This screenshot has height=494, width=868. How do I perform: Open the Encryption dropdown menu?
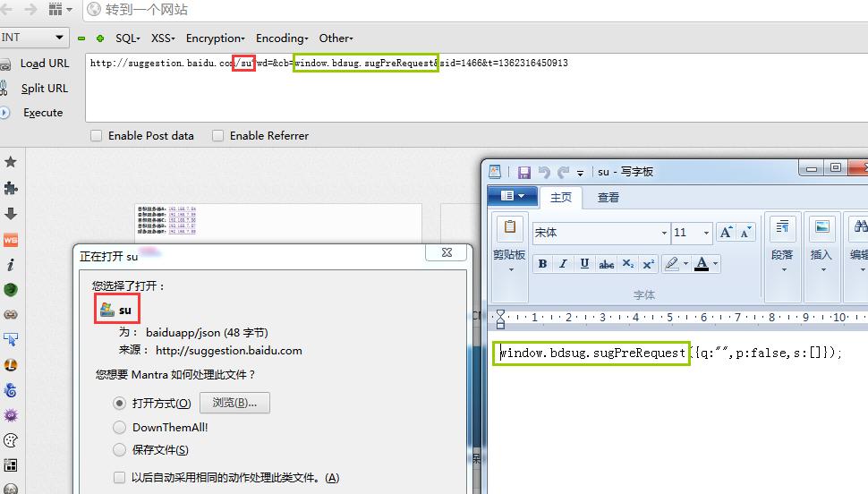tap(216, 38)
